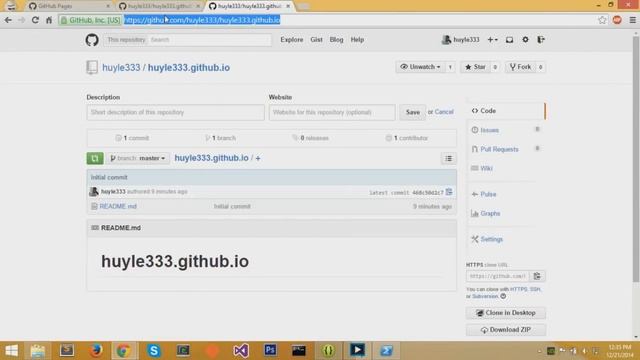Toggle file list view icon button
Image resolution: width=640 pixels, height=360 pixels.
[449, 158]
